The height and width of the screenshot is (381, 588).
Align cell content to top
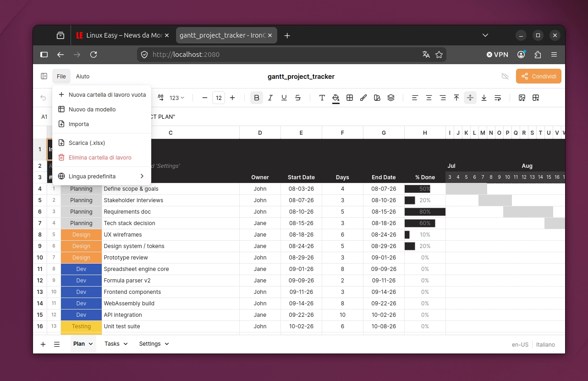pyautogui.click(x=456, y=98)
